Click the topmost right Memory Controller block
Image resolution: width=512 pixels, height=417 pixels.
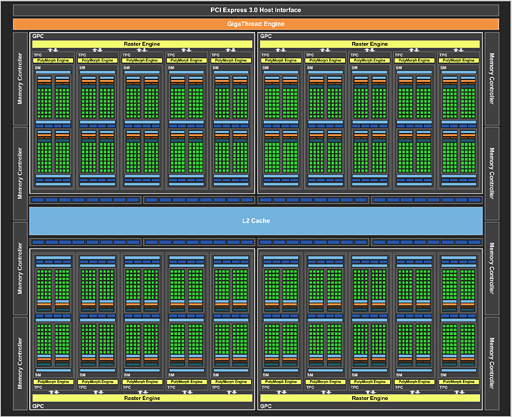point(492,79)
